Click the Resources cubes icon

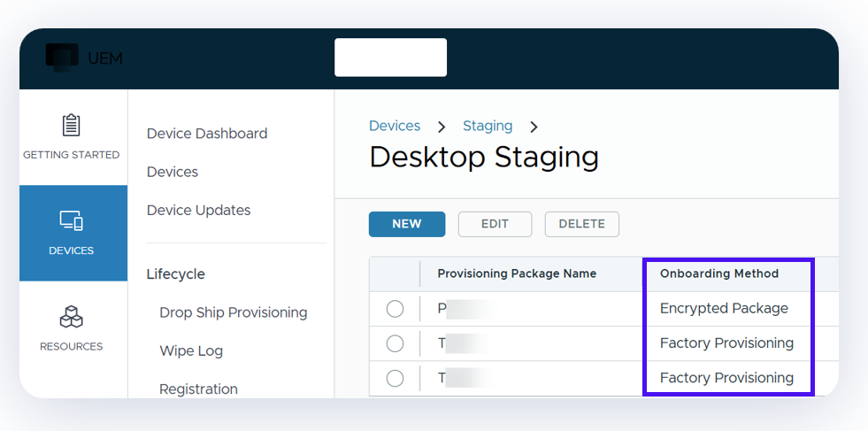(x=71, y=317)
